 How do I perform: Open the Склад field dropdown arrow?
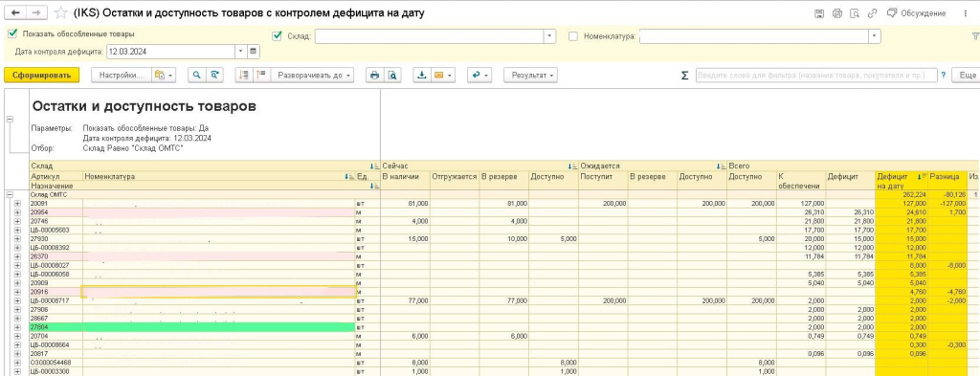[550, 36]
